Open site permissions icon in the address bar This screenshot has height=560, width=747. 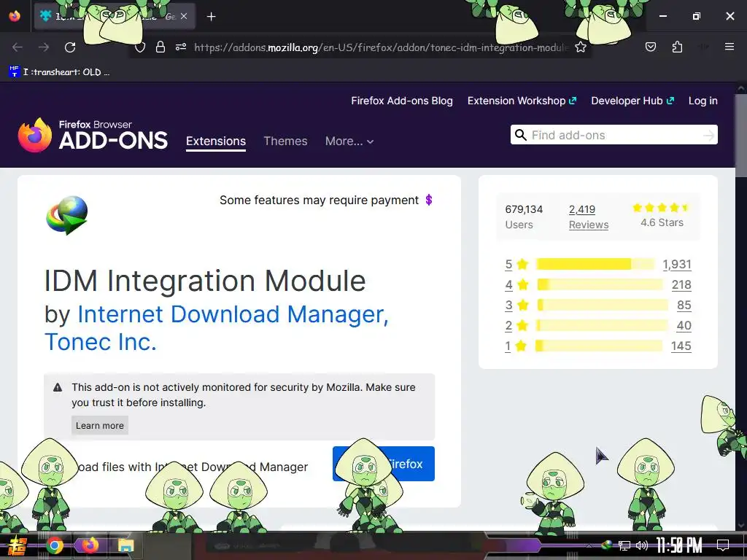click(181, 47)
